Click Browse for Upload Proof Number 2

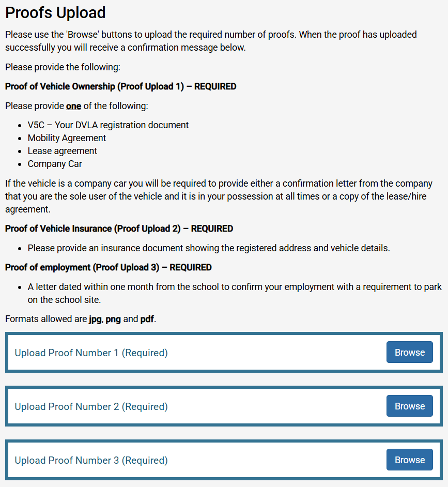[x=409, y=406]
